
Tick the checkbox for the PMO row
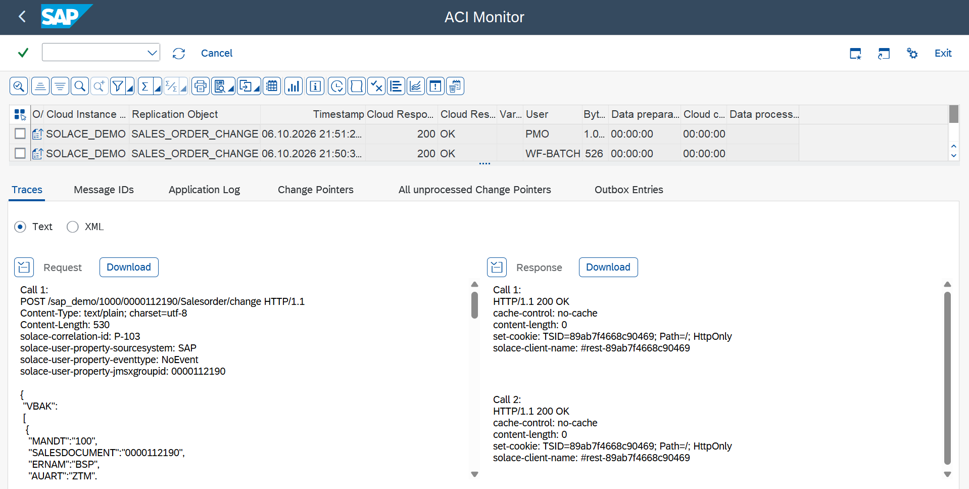click(20, 134)
